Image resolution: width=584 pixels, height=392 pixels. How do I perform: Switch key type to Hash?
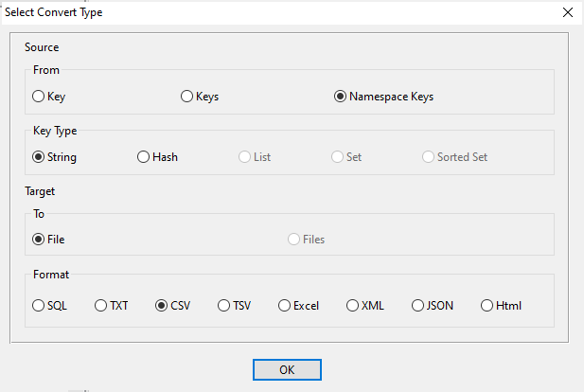coord(144,156)
